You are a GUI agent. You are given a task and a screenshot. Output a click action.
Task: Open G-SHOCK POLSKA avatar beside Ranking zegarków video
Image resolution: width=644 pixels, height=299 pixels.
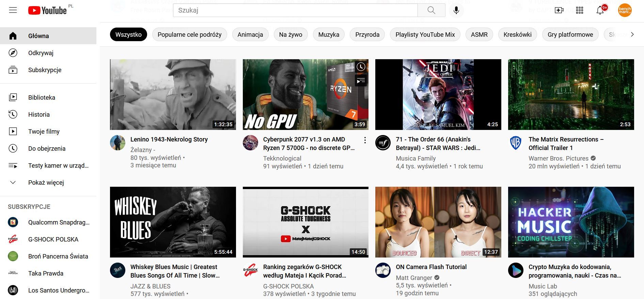click(x=250, y=270)
